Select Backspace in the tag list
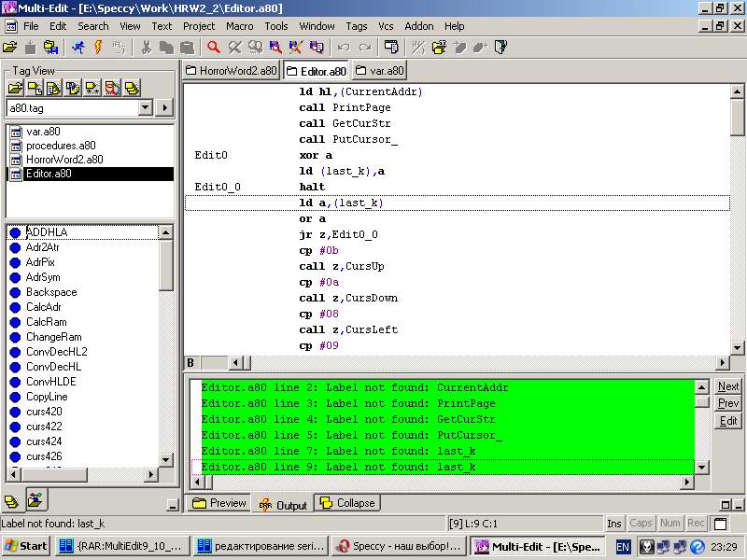The height and width of the screenshot is (560, 747). tap(51, 292)
